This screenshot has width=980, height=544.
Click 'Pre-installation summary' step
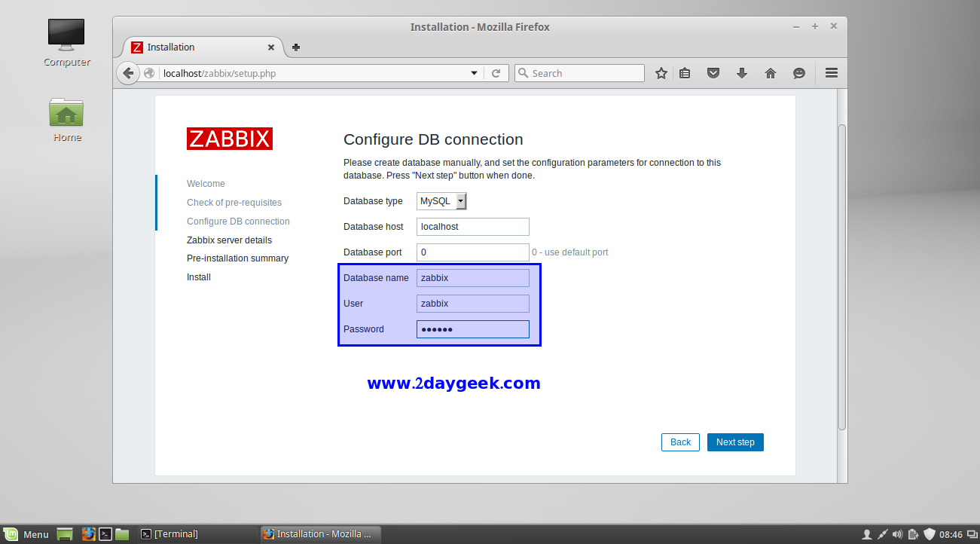237,258
